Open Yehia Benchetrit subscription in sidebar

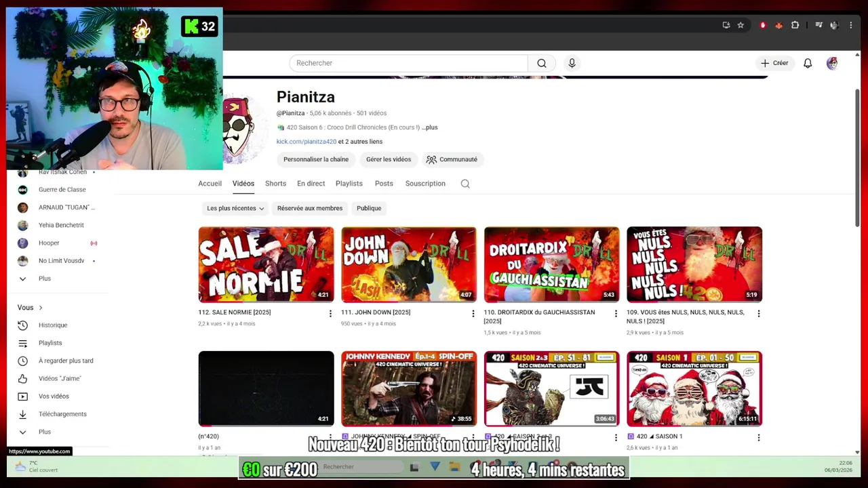[x=61, y=225]
